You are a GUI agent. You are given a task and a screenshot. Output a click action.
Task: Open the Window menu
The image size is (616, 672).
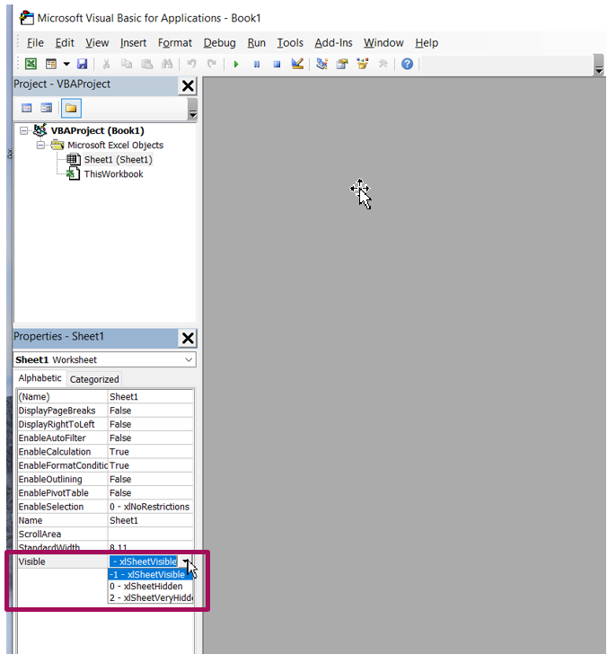383,43
